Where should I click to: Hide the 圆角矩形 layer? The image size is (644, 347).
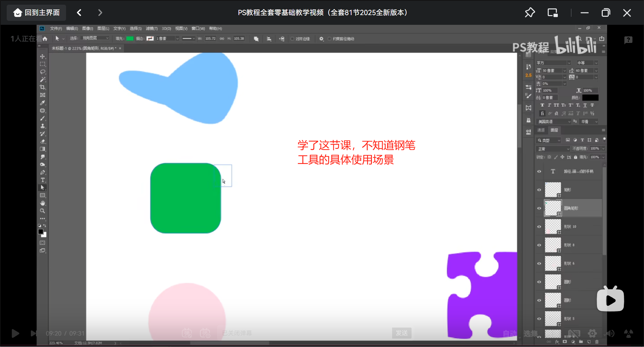(x=539, y=208)
